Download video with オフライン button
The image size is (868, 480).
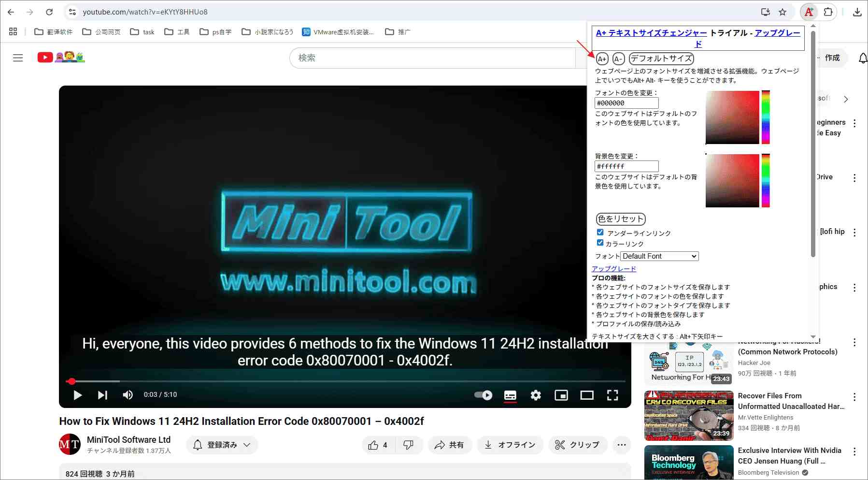click(x=510, y=445)
